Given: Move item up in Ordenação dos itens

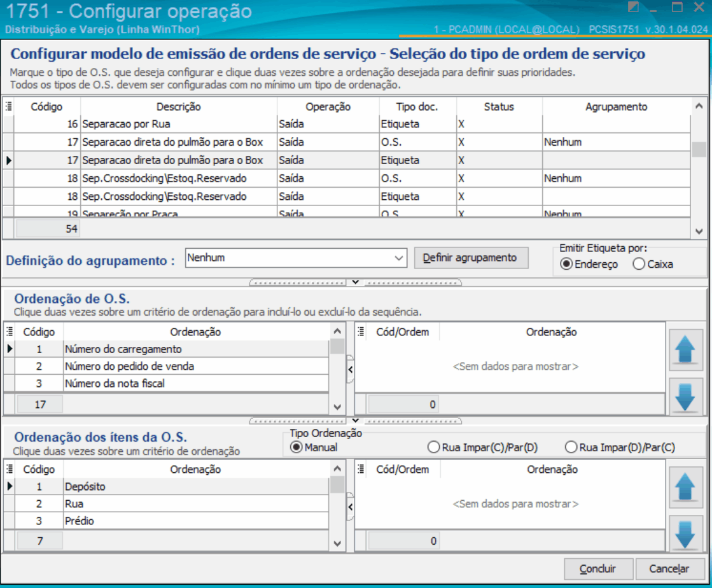Looking at the screenshot, I should [x=685, y=487].
